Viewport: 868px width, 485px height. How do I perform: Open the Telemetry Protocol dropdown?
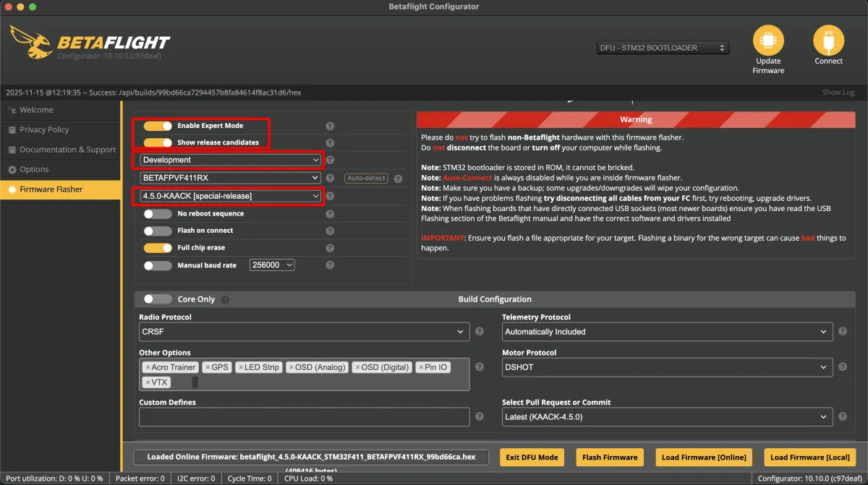pyautogui.click(x=667, y=332)
